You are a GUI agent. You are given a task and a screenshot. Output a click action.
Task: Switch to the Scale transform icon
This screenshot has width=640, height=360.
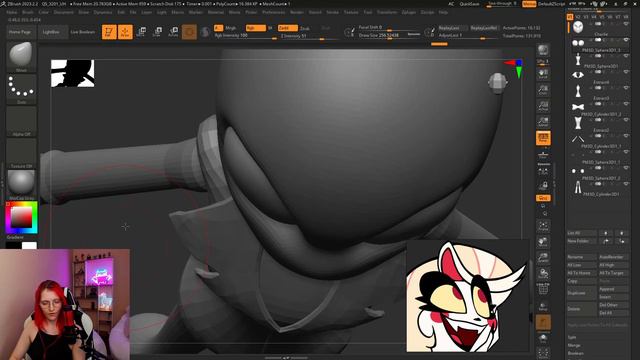[157, 32]
